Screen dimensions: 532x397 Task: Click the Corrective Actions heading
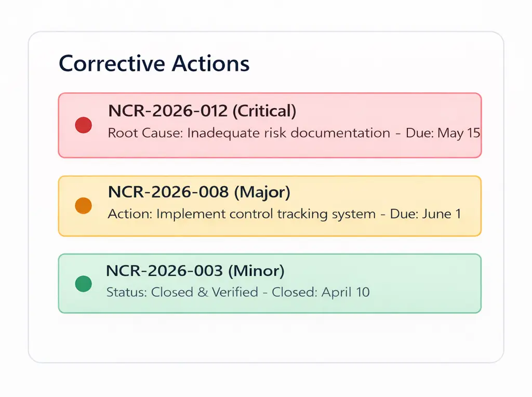(154, 63)
